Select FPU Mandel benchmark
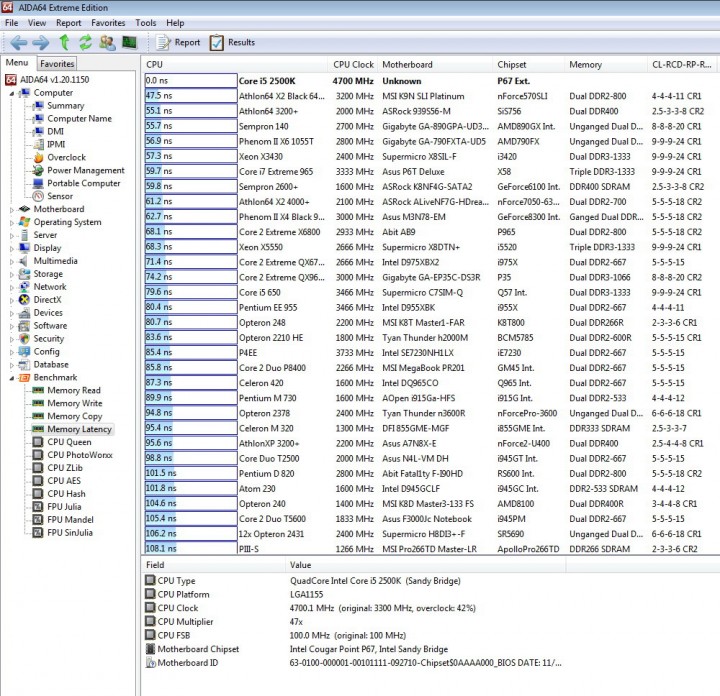The height and width of the screenshot is (696, 720). (x=70, y=520)
